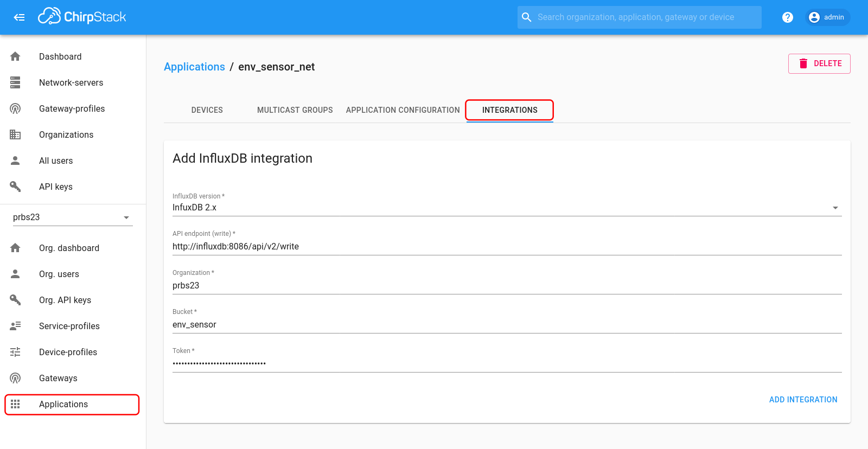The width and height of the screenshot is (868, 449).
Task: Click the Add InfluxDB integration heading
Action: [x=242, y=158]
